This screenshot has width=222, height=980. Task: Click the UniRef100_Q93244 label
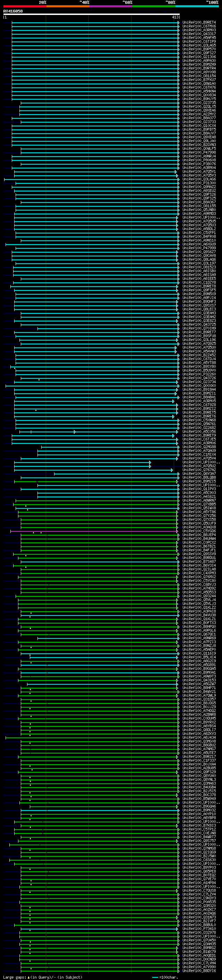point(199,596)
